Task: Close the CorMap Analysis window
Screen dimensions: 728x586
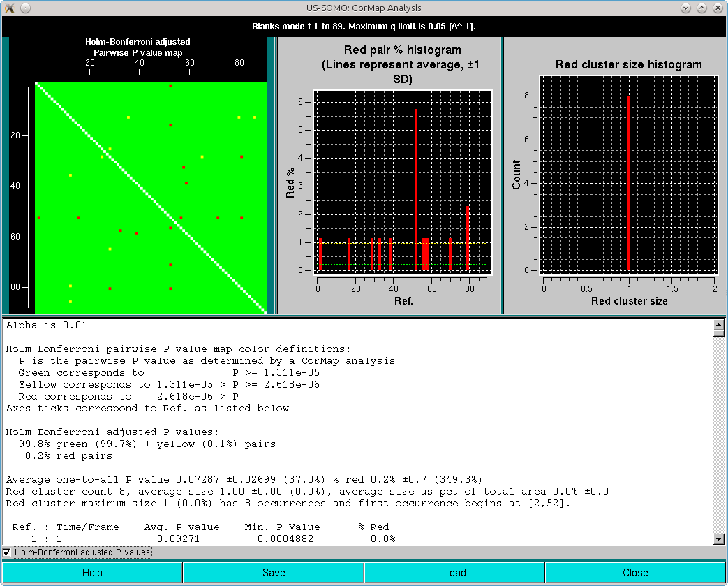Action: 635,572
